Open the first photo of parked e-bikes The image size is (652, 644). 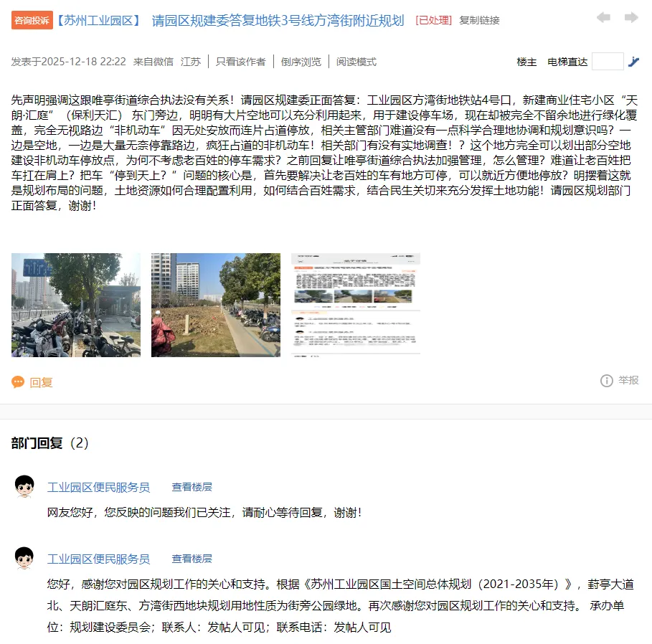coord(76,306)
